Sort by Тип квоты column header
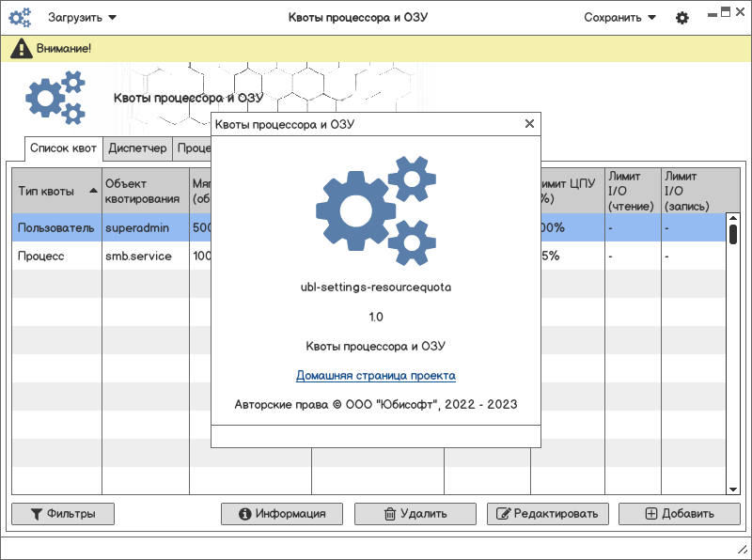 tap(57, 191)
